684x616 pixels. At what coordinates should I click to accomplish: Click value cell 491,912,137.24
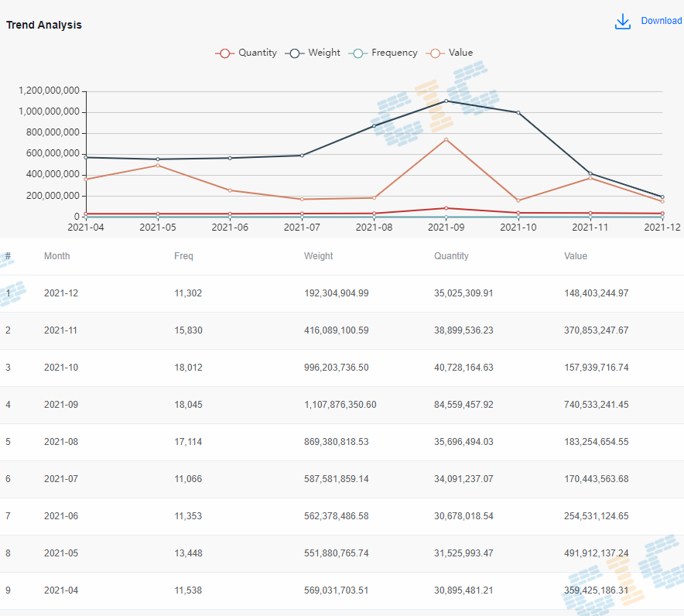tap(597, 553)
